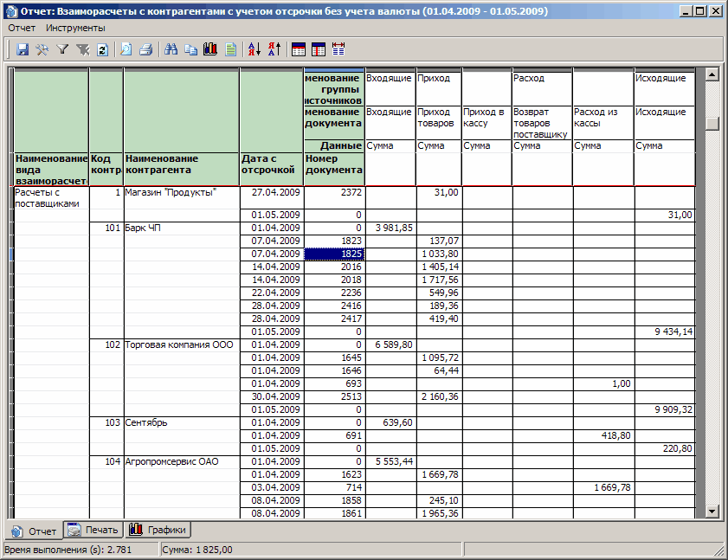This screenshot has width=728, height=560.
Task: Click the Дата с отсрочкой column header
Action: tap(272, 170)
